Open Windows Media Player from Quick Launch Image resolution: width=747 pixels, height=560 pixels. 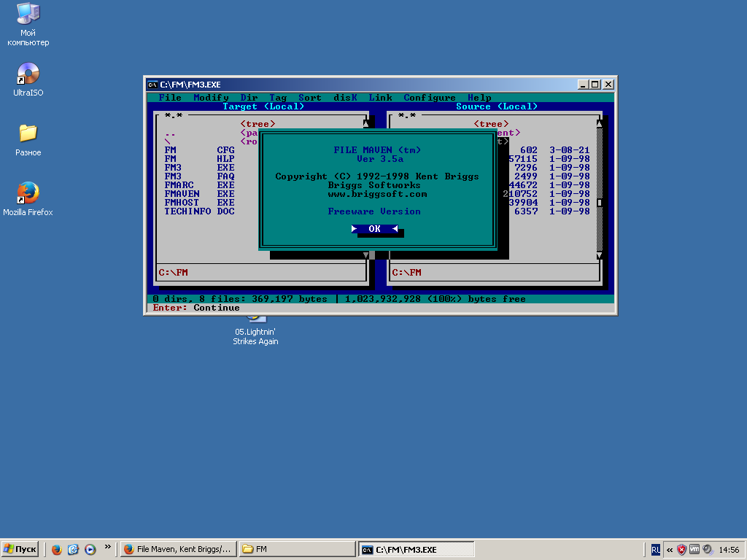tap(90, 550)
